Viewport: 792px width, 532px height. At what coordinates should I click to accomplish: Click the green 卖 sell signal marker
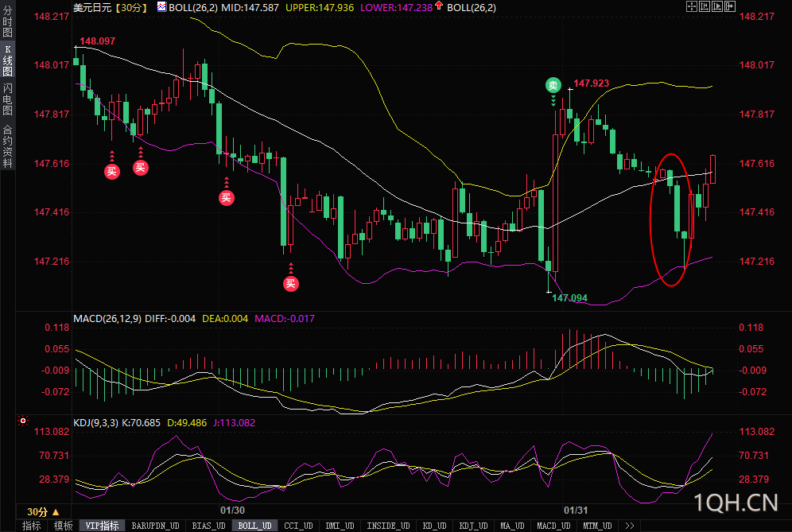tap(553, 85)
